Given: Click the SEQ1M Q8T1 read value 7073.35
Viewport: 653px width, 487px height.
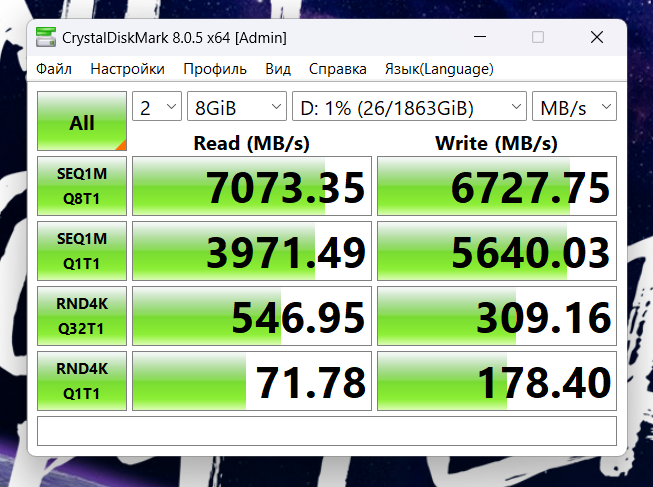Looking at the screenshot, I should coord(252,186).
